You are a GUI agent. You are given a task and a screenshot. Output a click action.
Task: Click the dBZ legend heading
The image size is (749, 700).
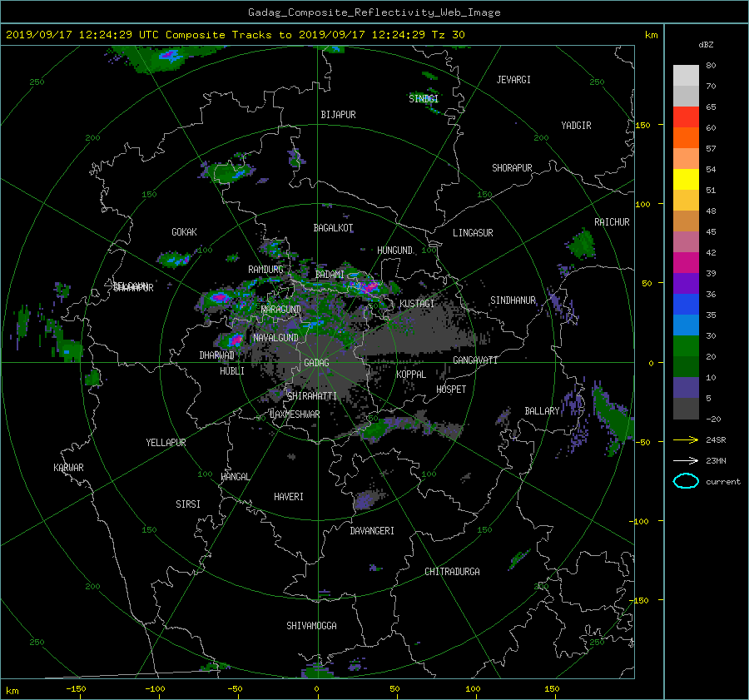706,45
